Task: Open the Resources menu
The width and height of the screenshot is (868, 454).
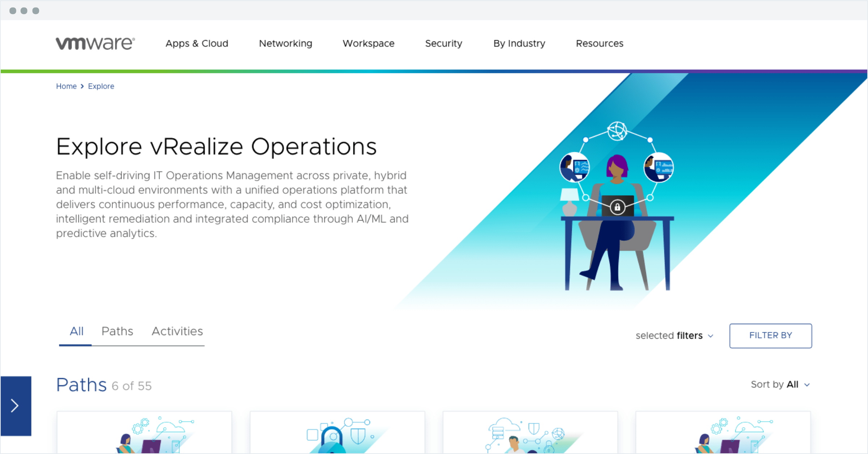Action: [599, 43]
